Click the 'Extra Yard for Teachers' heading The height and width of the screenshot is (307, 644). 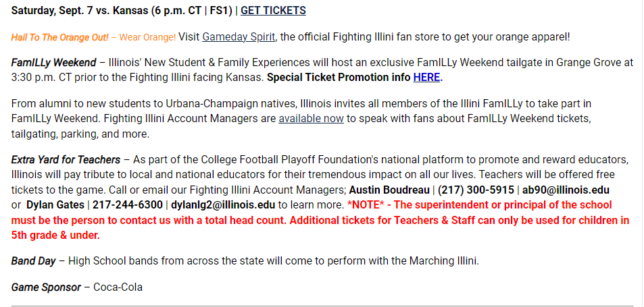66,160
